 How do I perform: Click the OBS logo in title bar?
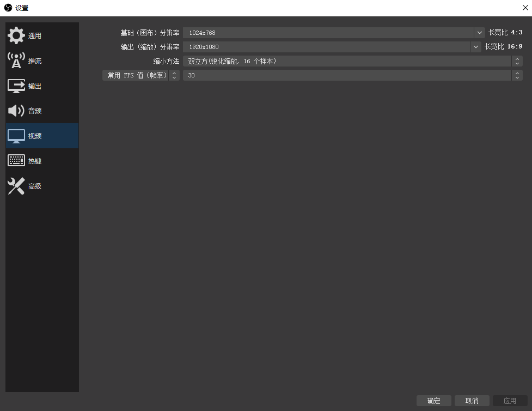tap(8, 8)
